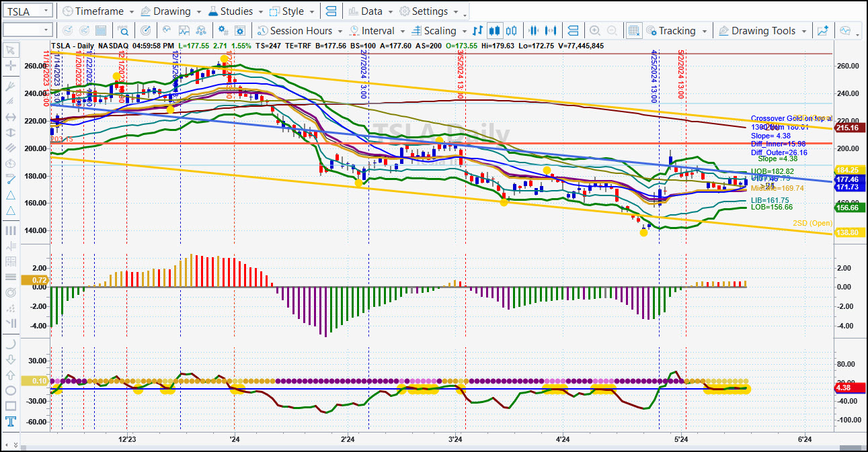Viewport: 868px width, 452px height.
Task: Open the Studies menu
Action: pos(236,11)
